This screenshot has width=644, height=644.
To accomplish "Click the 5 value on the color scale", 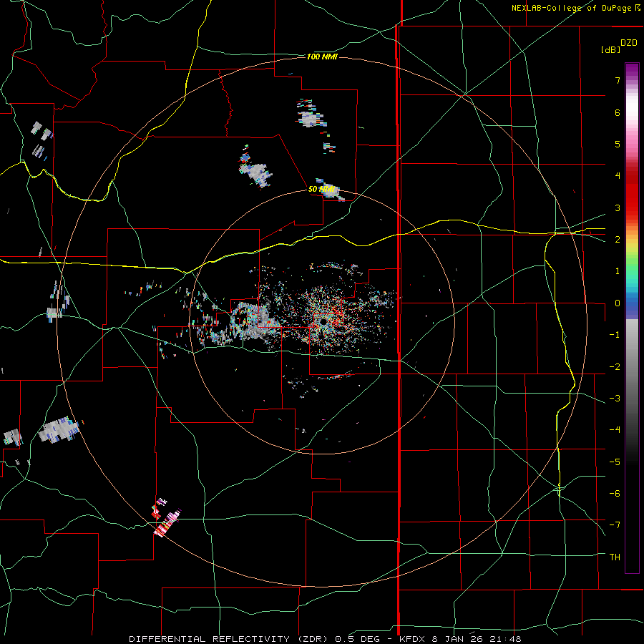I will 618,144.
